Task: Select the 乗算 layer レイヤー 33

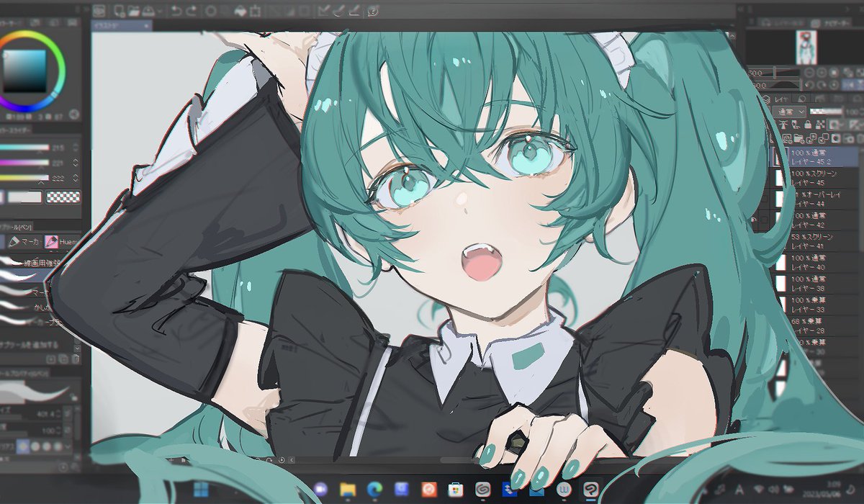Action: [814, 304]
